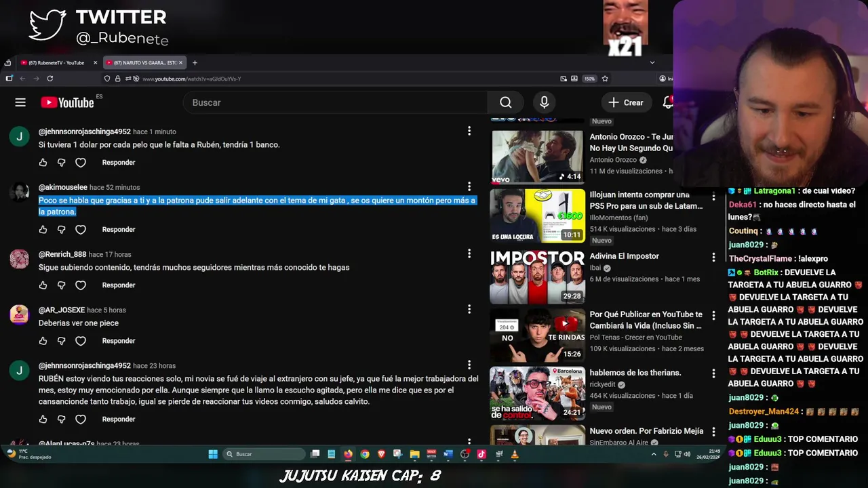The height and width of the screenshot is (488, 868).
Task: Open TikTok app from the taskbar
Action: 481,454
